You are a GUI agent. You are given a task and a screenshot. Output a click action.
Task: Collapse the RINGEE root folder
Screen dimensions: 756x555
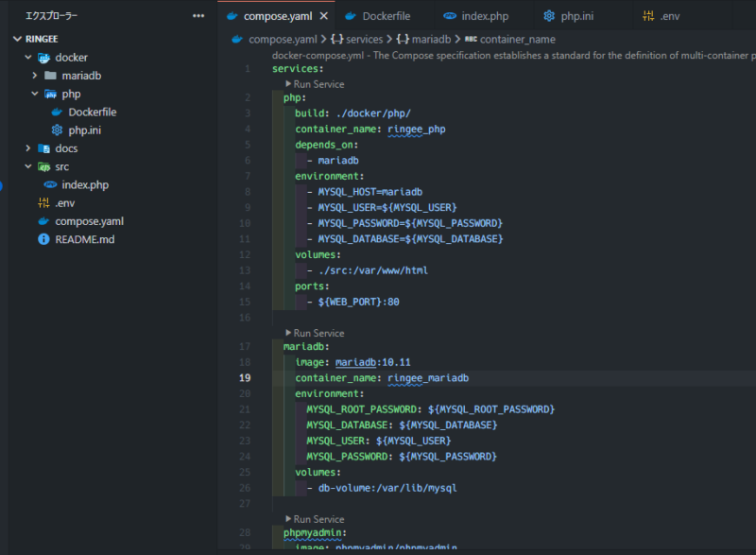18,40
